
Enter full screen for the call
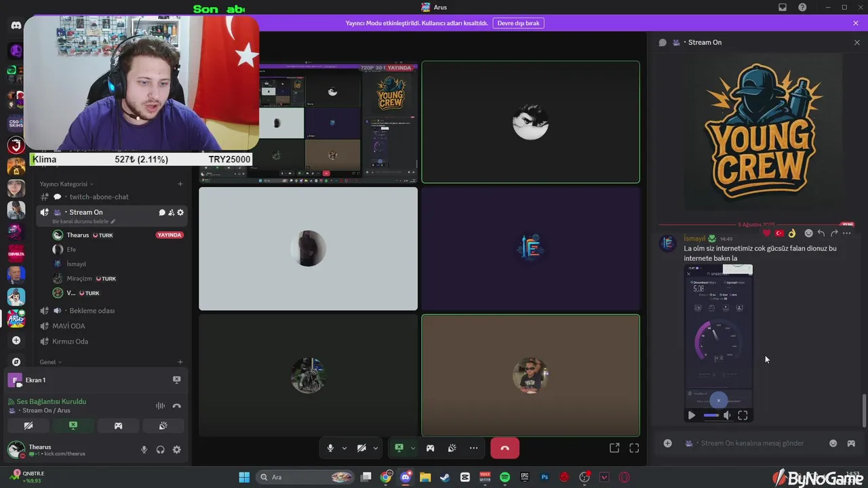[x=634, y=448]
